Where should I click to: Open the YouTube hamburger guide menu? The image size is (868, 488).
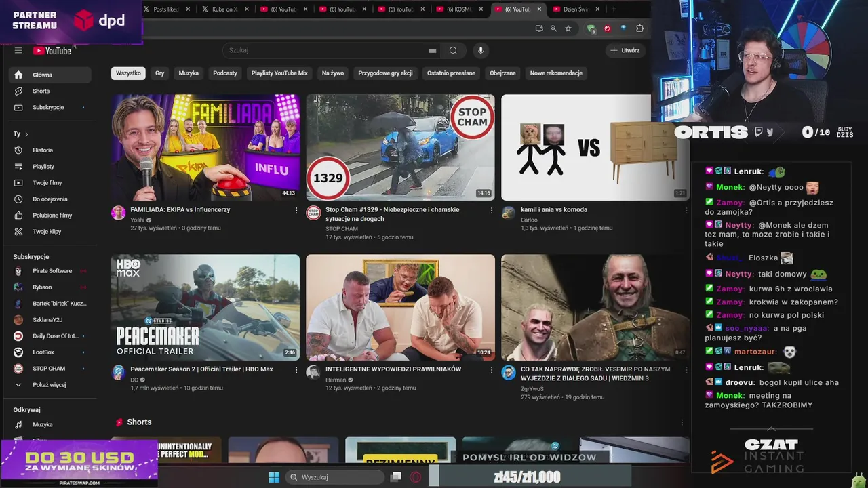click(18, 50)
